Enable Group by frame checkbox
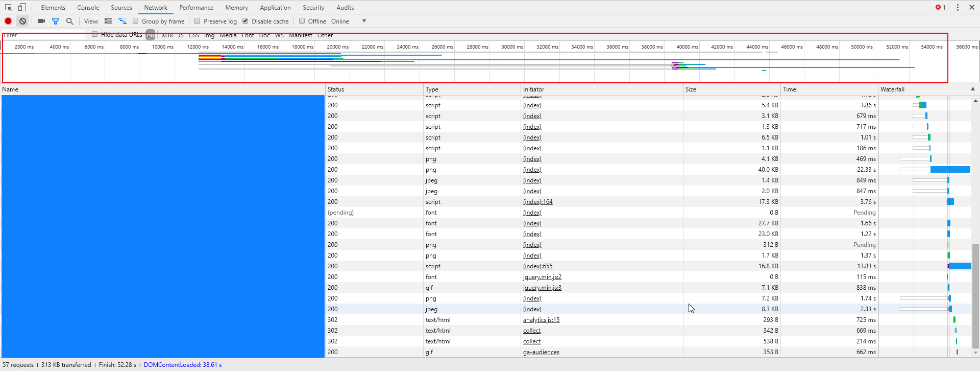 coord(136,21)
